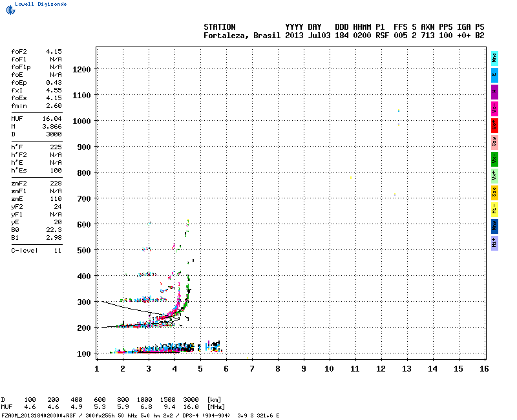Click the 16 MHz frequency axis label
This screenshot has height=420, width=517.
[484, 369]
